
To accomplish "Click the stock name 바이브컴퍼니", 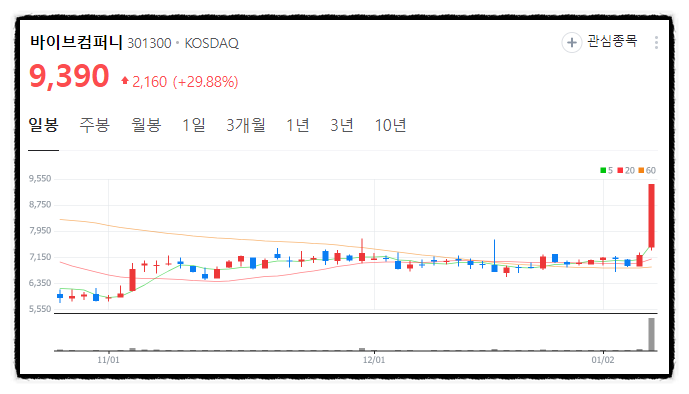I will (x=76, y=42).
